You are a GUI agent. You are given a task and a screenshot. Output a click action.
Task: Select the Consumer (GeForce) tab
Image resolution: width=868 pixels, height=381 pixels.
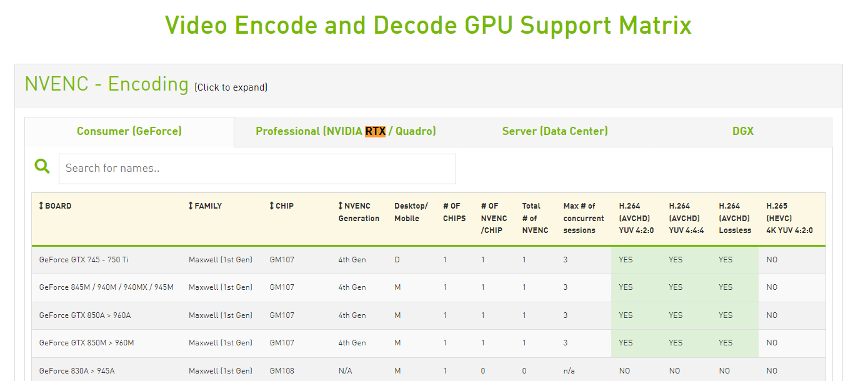[x=129, y=131]
